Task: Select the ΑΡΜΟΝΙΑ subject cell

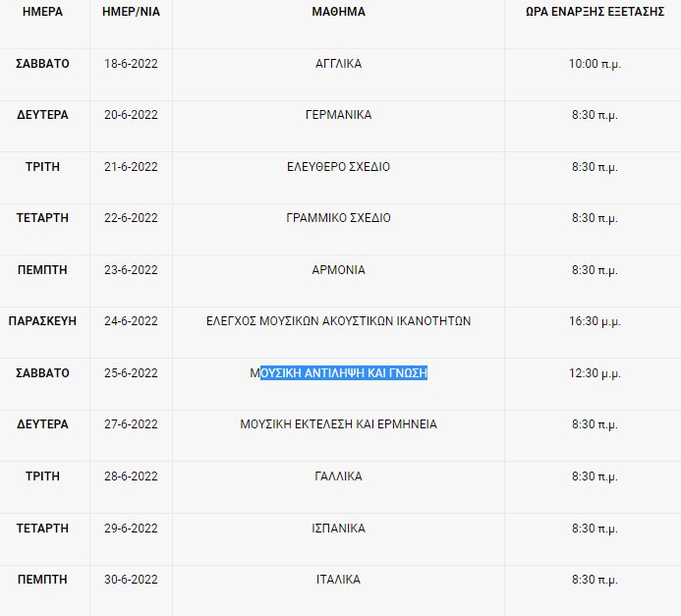Action: click(x=338, y=270)
